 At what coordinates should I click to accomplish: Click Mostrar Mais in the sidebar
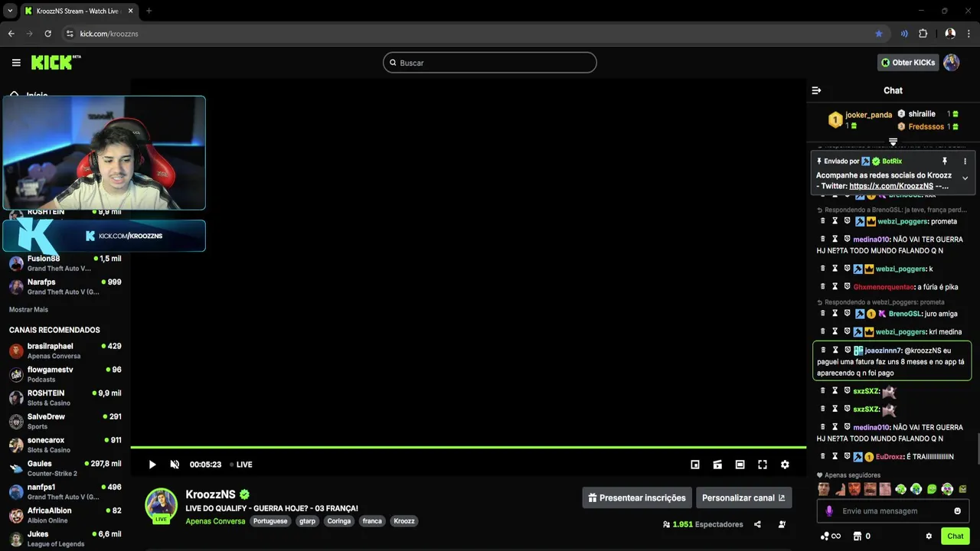[x=28, y=310]
